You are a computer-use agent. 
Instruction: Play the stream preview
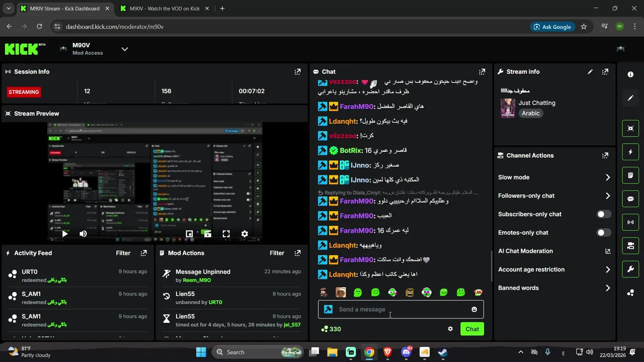(64, 234)
